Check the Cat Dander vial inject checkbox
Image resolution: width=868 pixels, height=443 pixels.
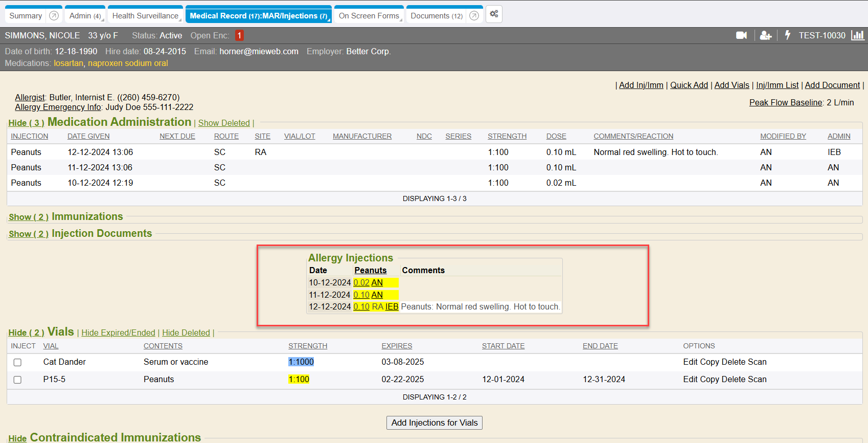point(17,362)
